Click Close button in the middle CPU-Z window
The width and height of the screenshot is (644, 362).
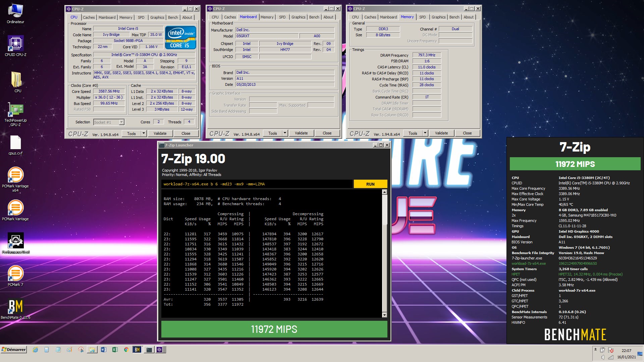[x=327, y=133]
